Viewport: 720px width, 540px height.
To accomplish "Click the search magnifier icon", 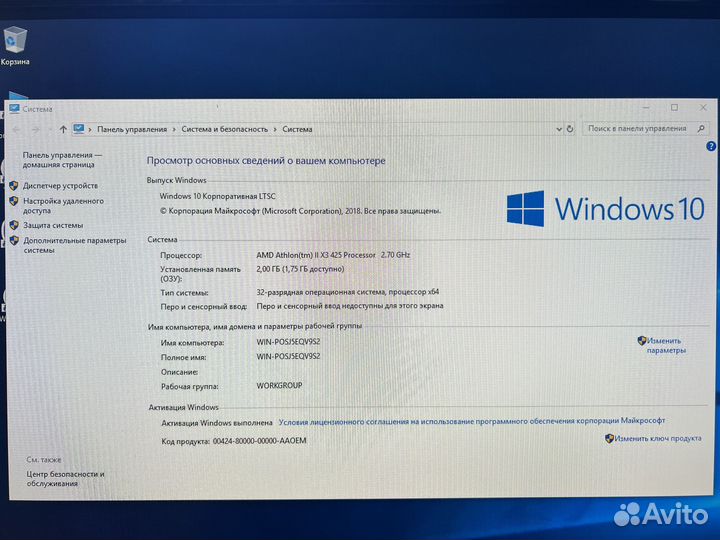I will click(x=701, y=129).
